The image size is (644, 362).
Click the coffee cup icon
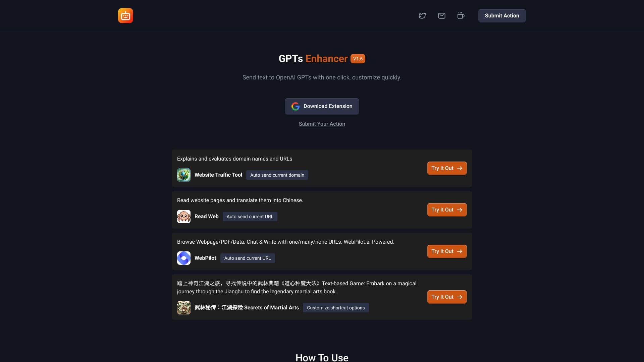coord(461,16)
